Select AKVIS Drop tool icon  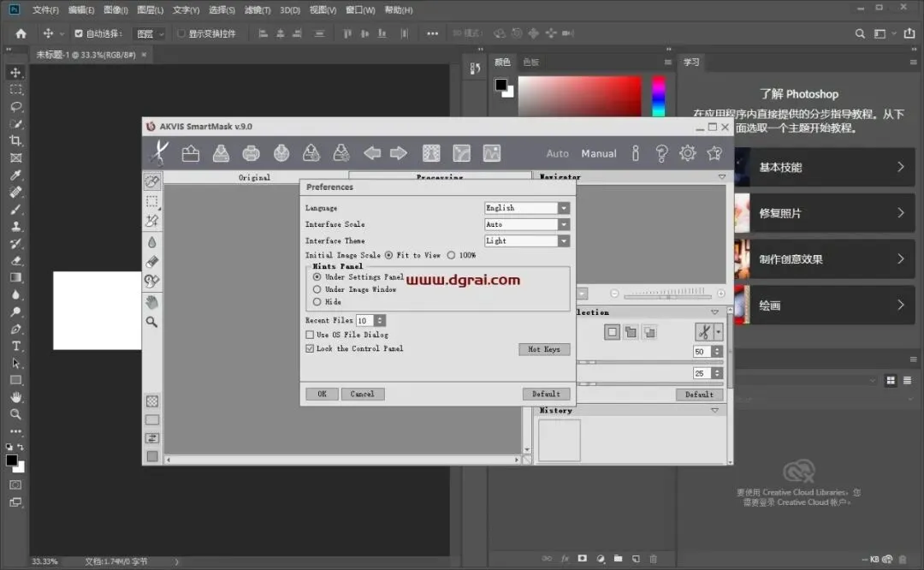152,241
